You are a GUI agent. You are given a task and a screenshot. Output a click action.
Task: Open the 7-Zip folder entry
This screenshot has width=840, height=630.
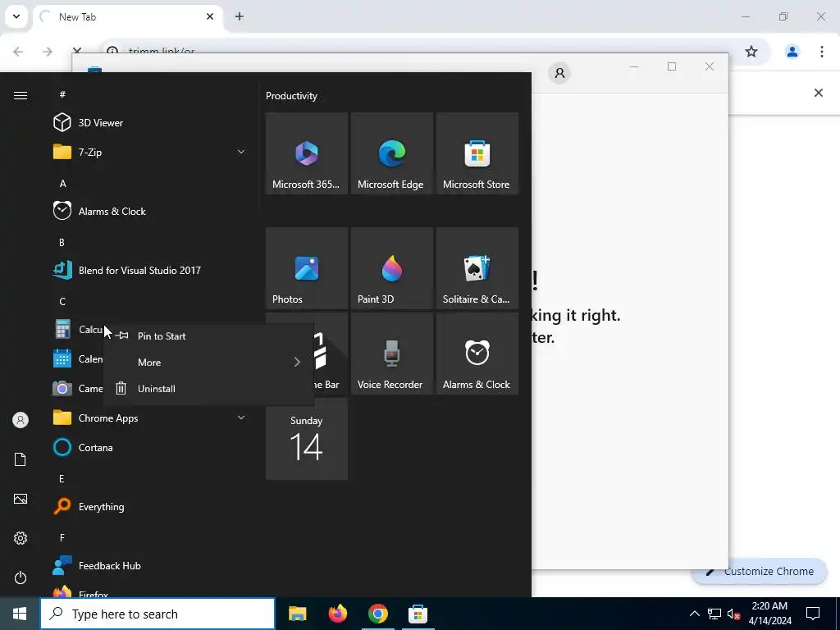[150, 152]
